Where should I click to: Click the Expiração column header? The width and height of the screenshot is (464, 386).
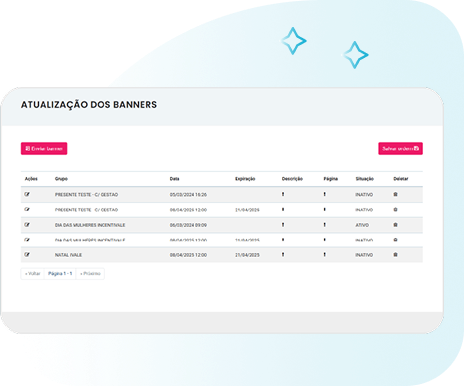[x=245, y=179]
